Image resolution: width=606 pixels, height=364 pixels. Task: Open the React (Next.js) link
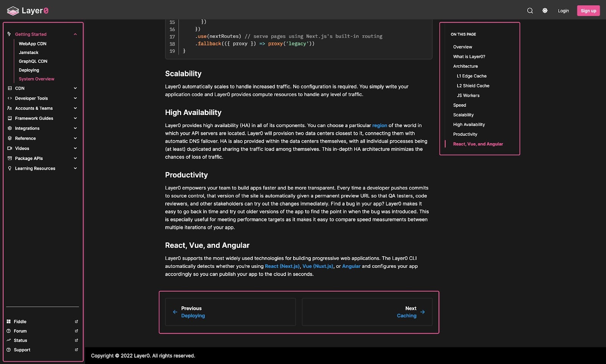pyautogui.click(x=282, y=266)
